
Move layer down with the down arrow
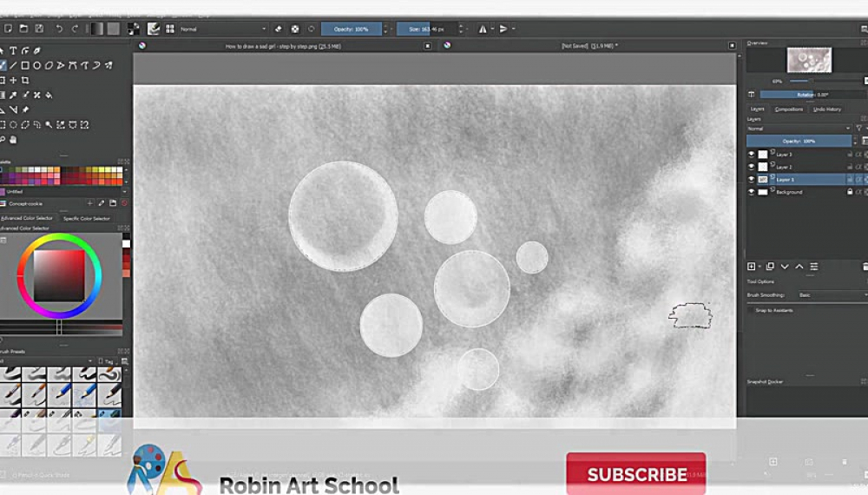(x=785, y=267)
